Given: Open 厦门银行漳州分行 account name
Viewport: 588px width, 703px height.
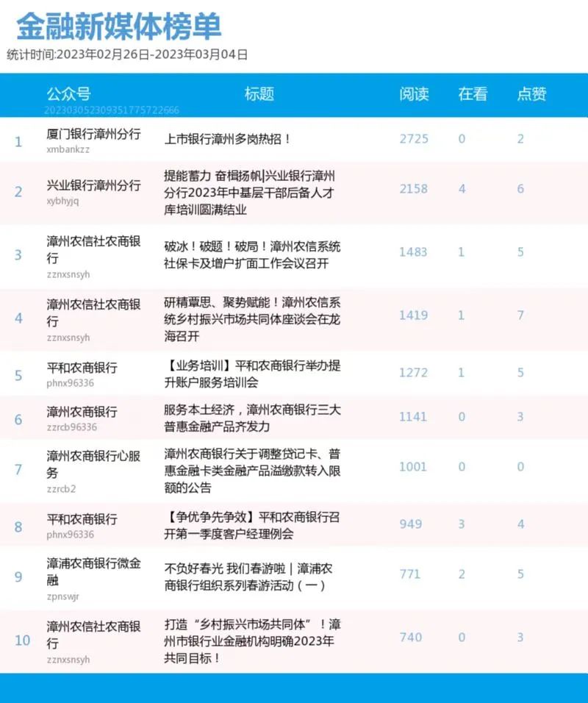Looking at the screenshot, I should (93, 134).
